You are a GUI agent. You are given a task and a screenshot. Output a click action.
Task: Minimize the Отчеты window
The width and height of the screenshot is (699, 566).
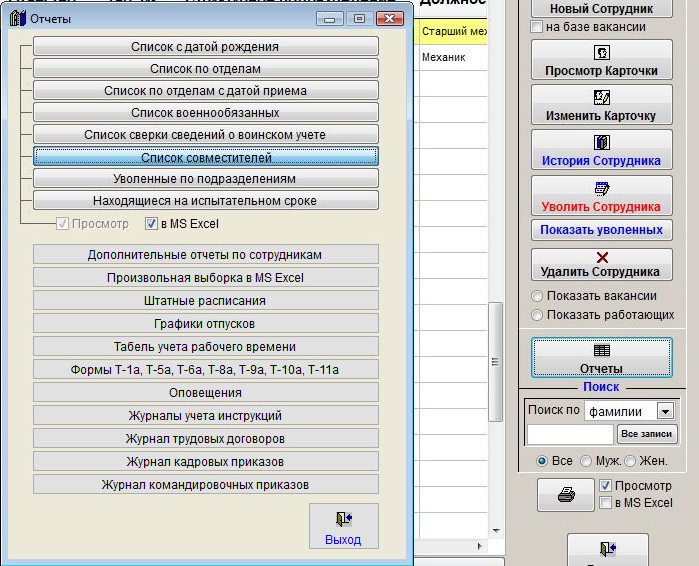(x=329, y=19)
